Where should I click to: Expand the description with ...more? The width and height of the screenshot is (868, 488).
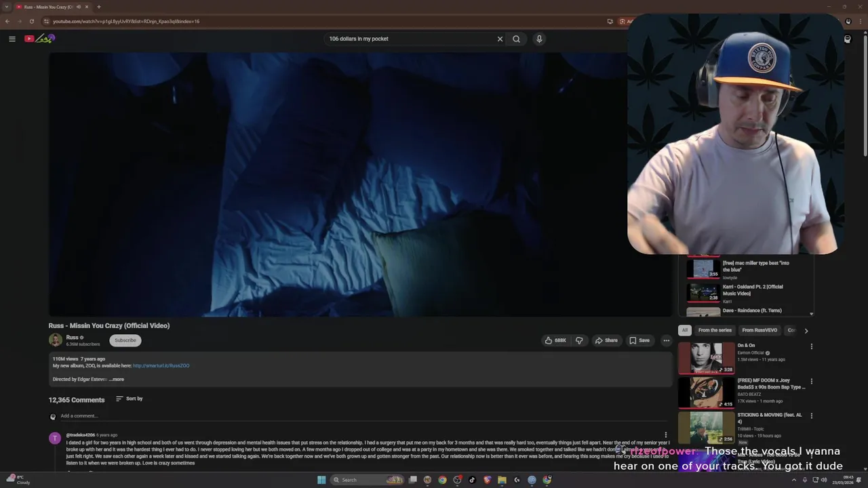click(x=117, y=380)
